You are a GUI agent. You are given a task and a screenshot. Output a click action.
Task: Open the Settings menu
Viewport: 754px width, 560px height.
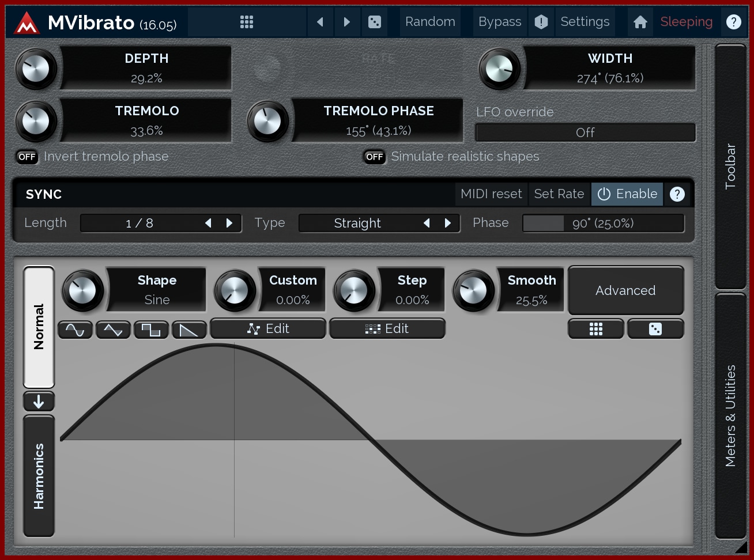[x=585, y=22]
